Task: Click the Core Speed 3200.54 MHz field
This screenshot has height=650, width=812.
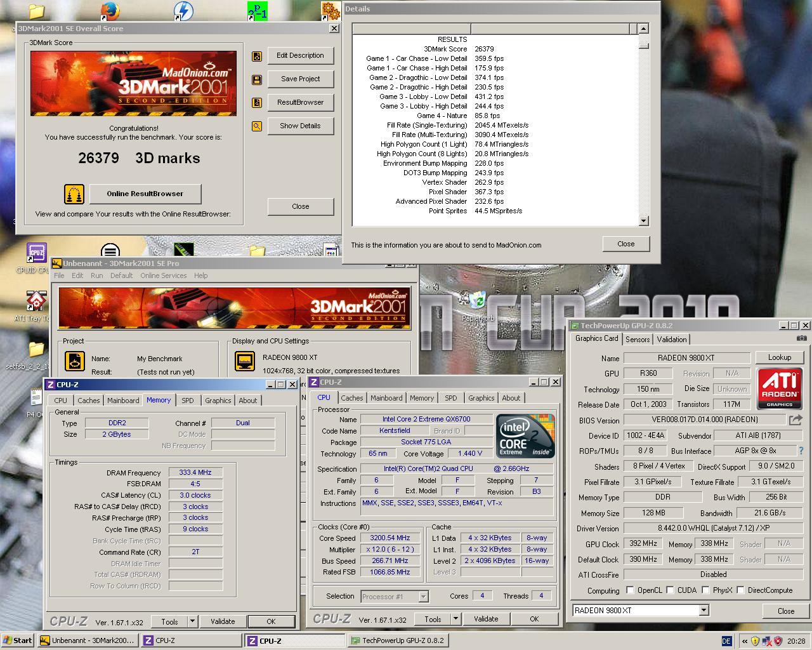Action: tap(390, 538)
